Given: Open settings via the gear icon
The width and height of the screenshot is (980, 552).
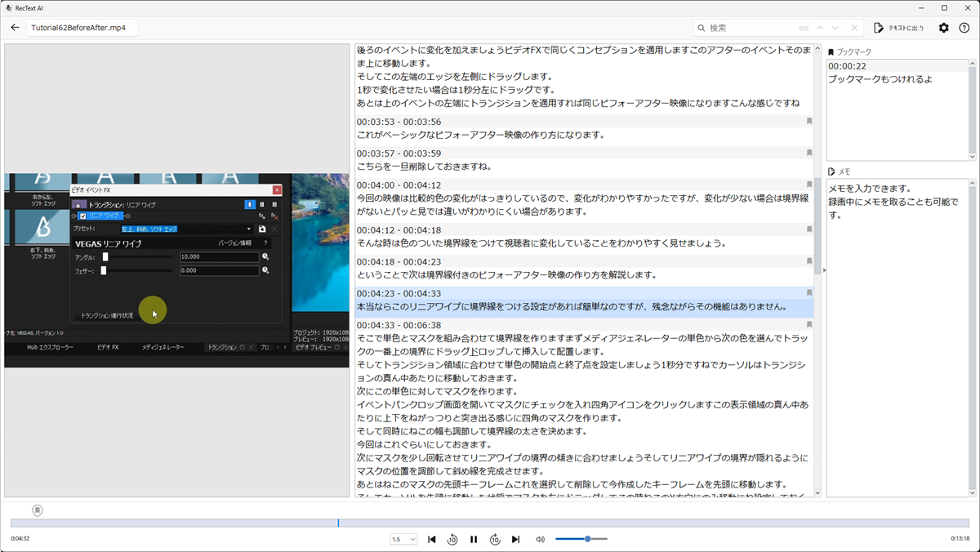Looking at the screenshot, I should pyautogui.click(x=943, y=28).
